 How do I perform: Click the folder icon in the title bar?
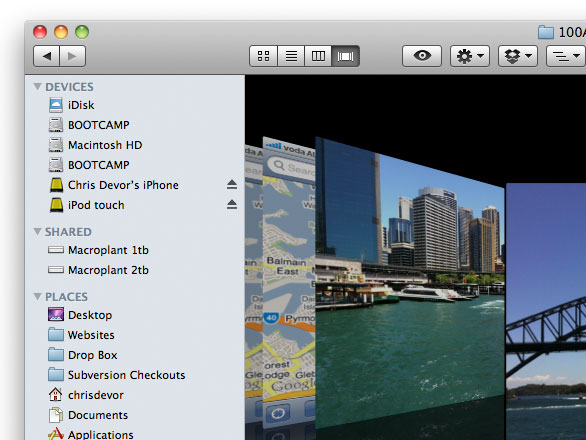pyautogui.click(x=546, y=33)
